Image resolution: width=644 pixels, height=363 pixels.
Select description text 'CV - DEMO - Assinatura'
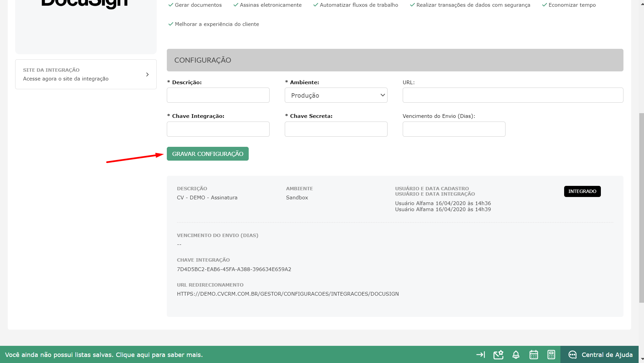[207, 198]
